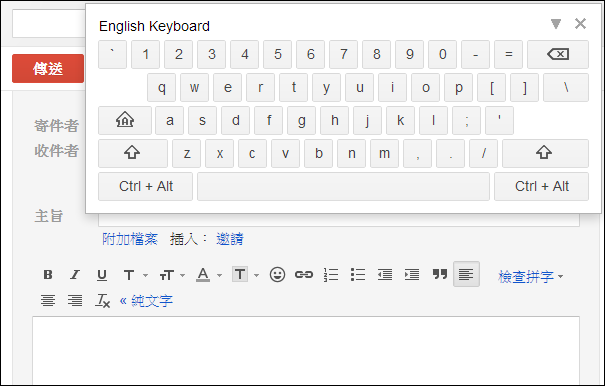Image resolution: width=605 pixels, height=386 pixels.
Task: Toggle italic text formatting
Action: tap(75, 274)
